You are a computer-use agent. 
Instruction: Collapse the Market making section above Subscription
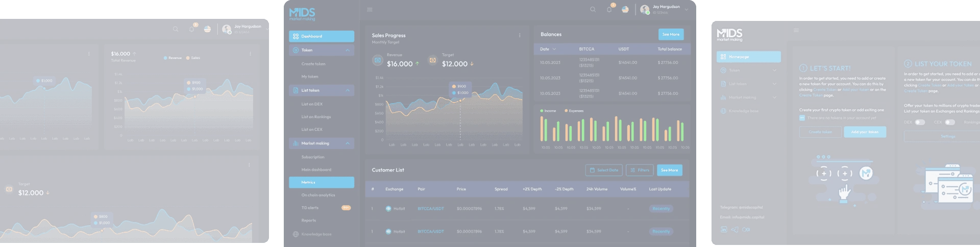coord(348,143)
